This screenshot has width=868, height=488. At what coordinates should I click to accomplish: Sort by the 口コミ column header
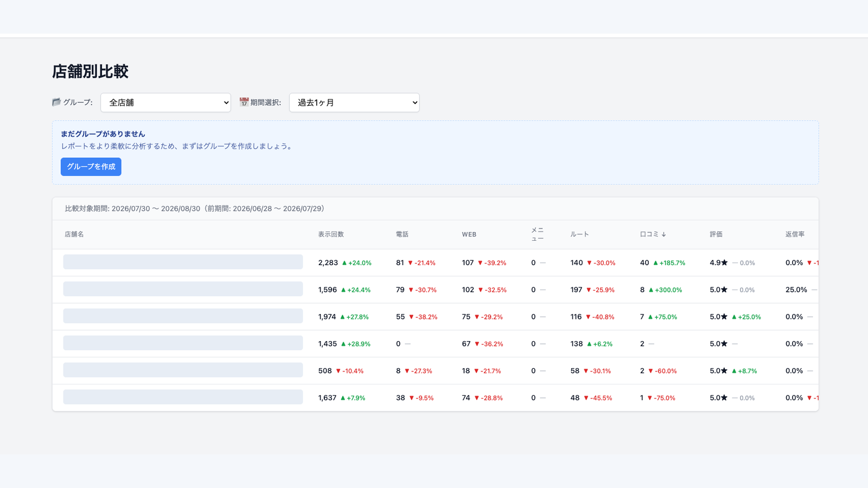pyautogui.click(x=653, y=234)
